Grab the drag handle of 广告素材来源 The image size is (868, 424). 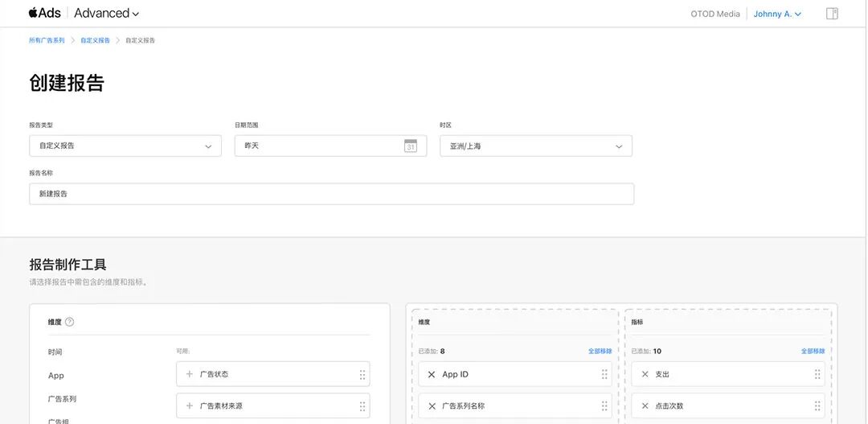(x=362, y=406)
